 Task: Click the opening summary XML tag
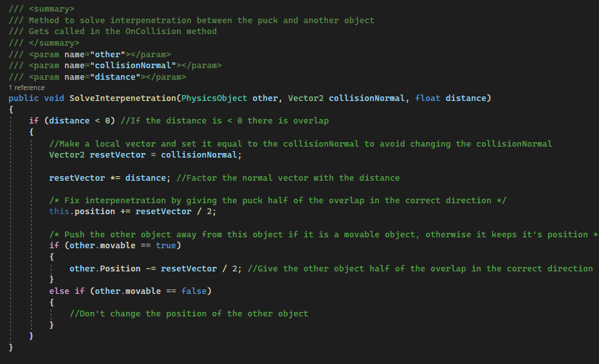click(x=51, y=9)
